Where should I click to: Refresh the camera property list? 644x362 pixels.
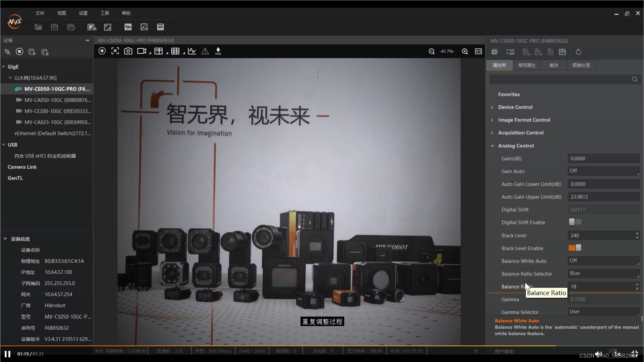578,52
